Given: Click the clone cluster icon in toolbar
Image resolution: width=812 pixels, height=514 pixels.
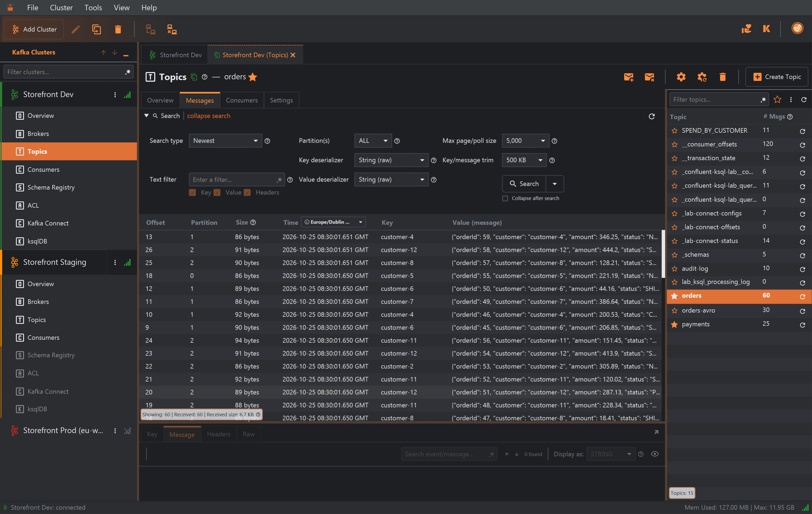Looking at the screenshot, I should point(97,29).
